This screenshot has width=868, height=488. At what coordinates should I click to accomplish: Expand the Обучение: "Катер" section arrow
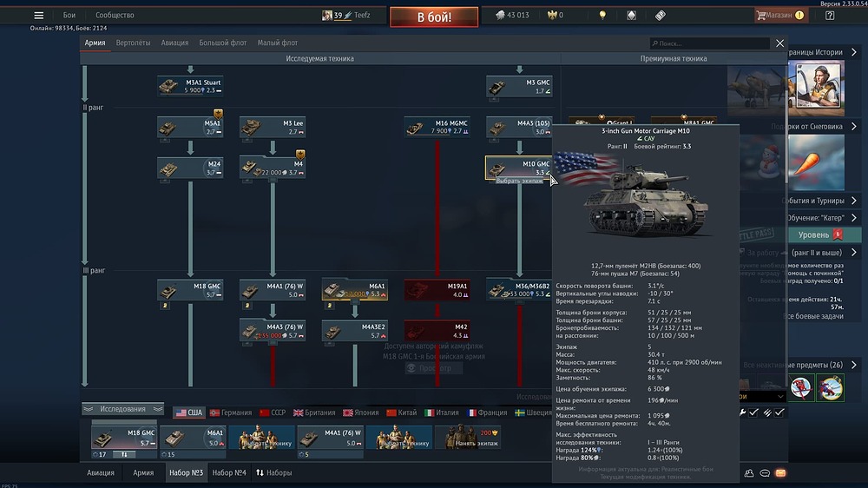[854, 218]
